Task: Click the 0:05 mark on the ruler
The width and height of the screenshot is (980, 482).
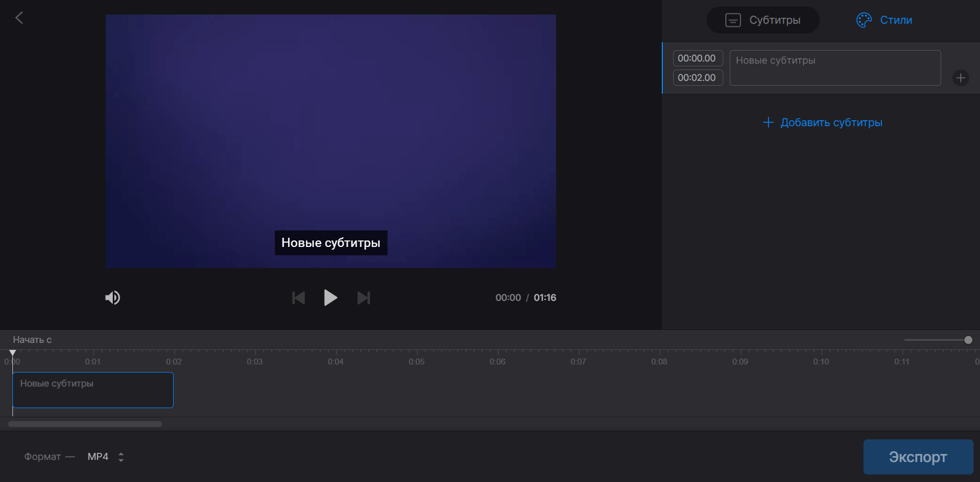Action: (416, 361)
